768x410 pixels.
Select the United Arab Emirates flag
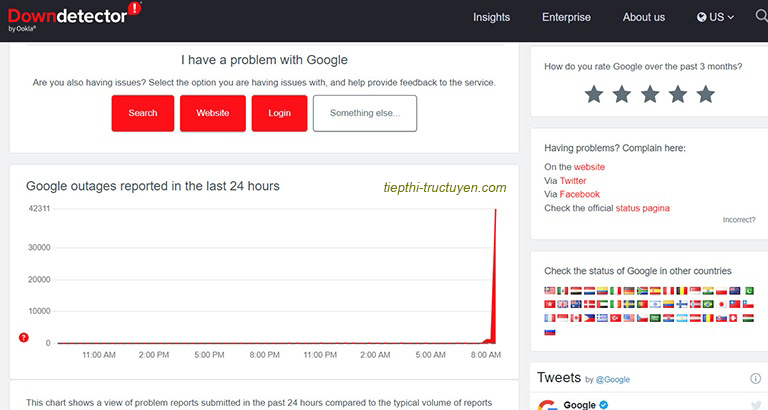602,304
